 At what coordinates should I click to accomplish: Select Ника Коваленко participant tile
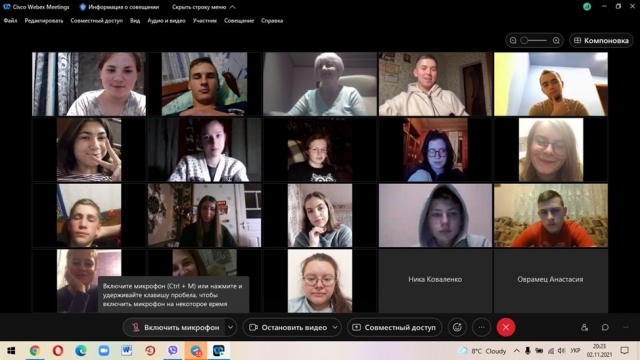coord(435,281)
